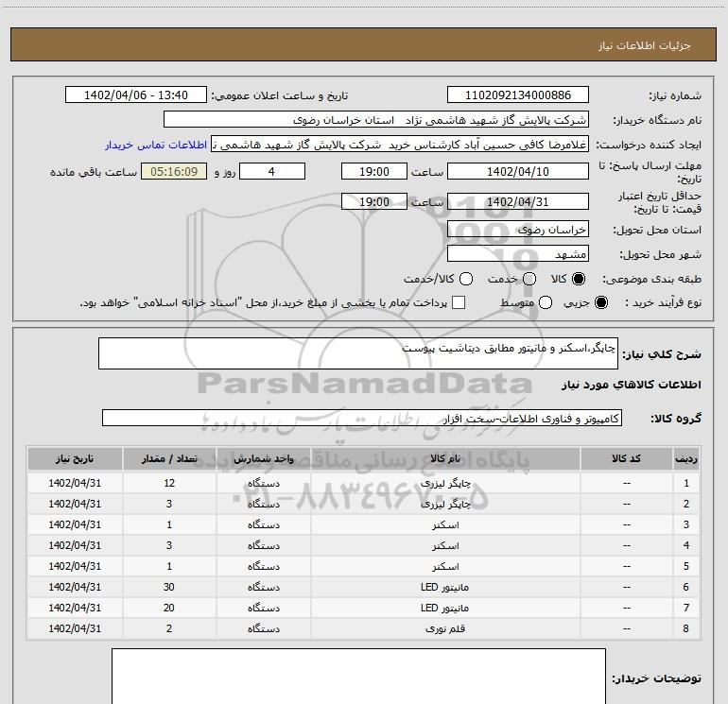
Task: Click the price validity date 1402/04/31 field
Action: click(518, 201)
